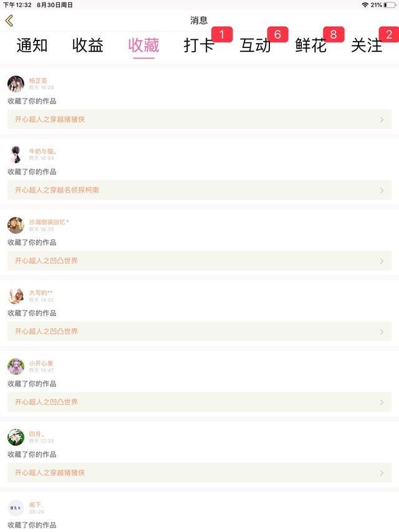Open 四月。's green avatar

coord(16,437)
